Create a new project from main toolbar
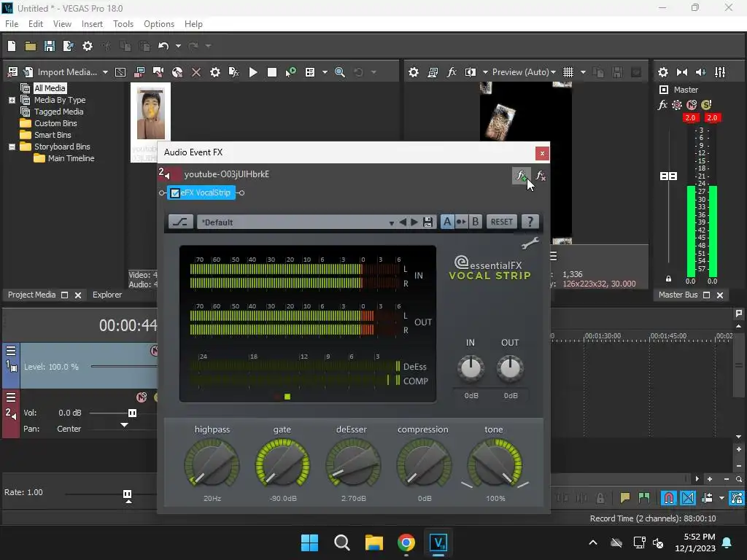Viewport: 747px width, 560px height. (x=12, y=46)
